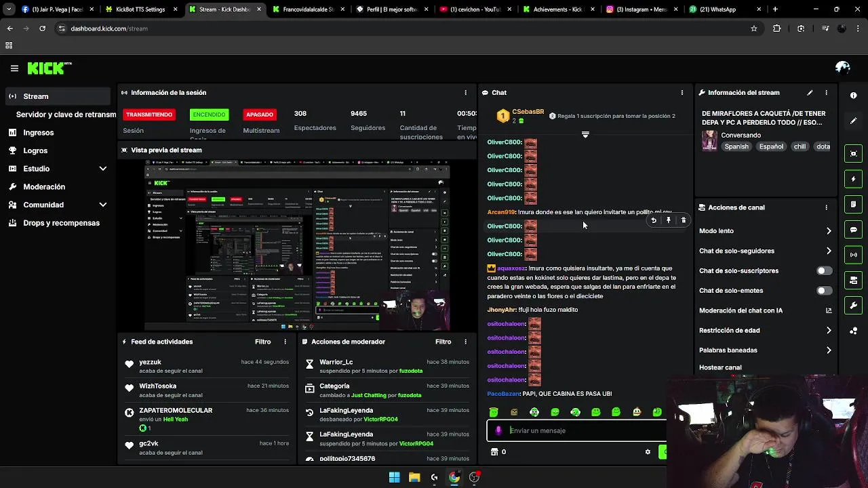Select Stream in the left sidebar

pyautogui.click(x=58, y=96)
